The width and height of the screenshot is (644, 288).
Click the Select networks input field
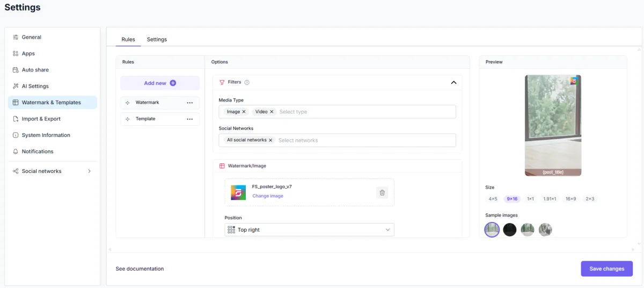pos(365,140)
